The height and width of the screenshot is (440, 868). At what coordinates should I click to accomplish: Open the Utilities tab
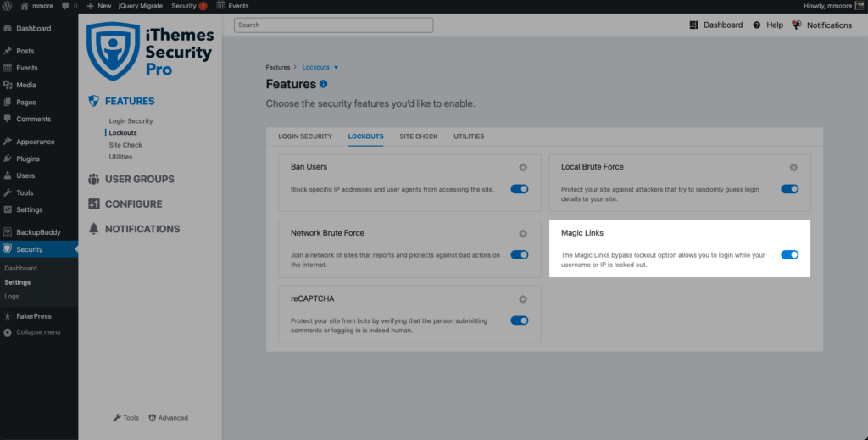tap(469, 136)
